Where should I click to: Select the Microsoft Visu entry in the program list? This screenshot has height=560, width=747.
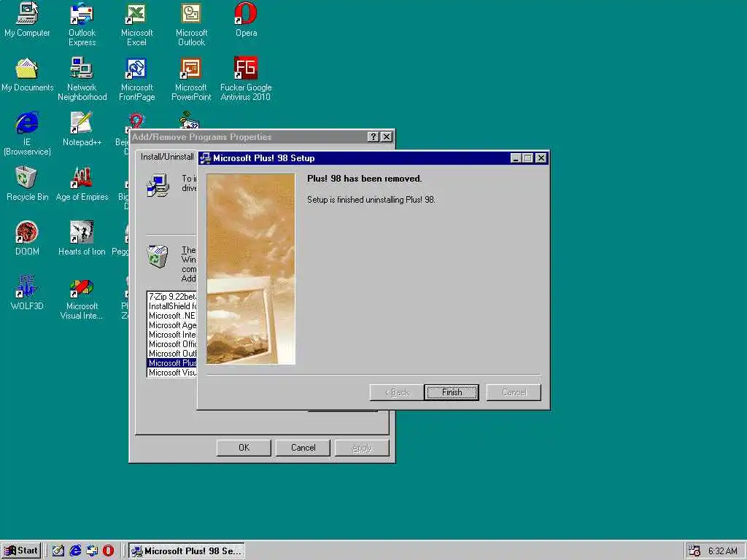(x=172, y=373)
